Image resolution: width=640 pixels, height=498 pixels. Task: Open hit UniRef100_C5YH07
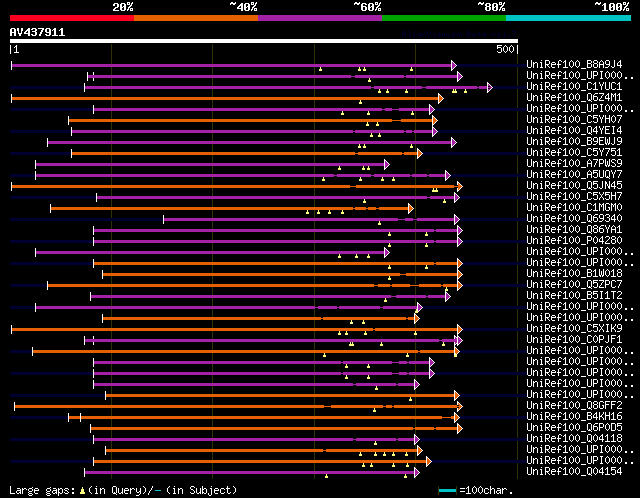[574, 120]
